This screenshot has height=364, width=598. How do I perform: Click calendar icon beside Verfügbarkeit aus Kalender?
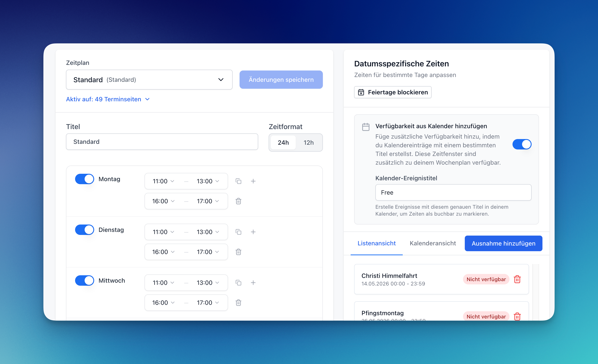coord(366,127)
